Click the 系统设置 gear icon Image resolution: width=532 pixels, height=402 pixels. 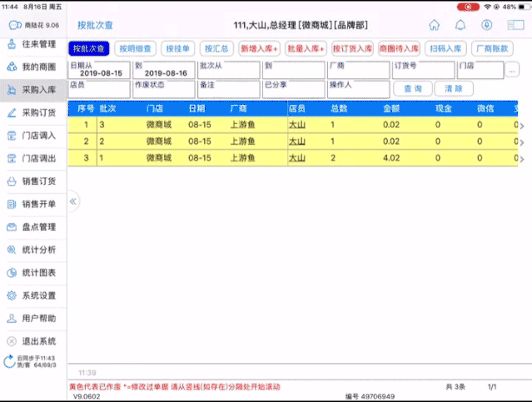pos(12,295)
